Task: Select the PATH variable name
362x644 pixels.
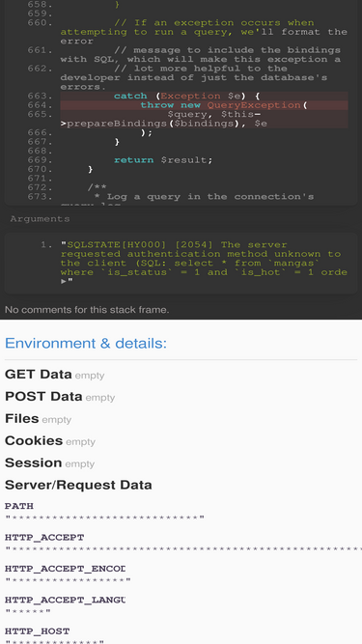Action: click(x=19, y=506)
